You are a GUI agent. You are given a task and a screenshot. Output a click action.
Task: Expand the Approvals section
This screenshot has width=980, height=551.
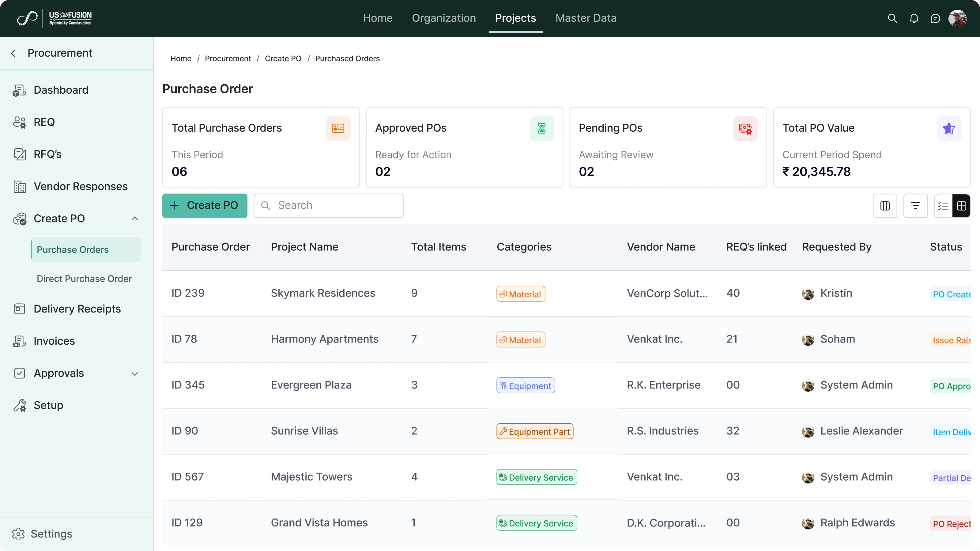[135, 373]
